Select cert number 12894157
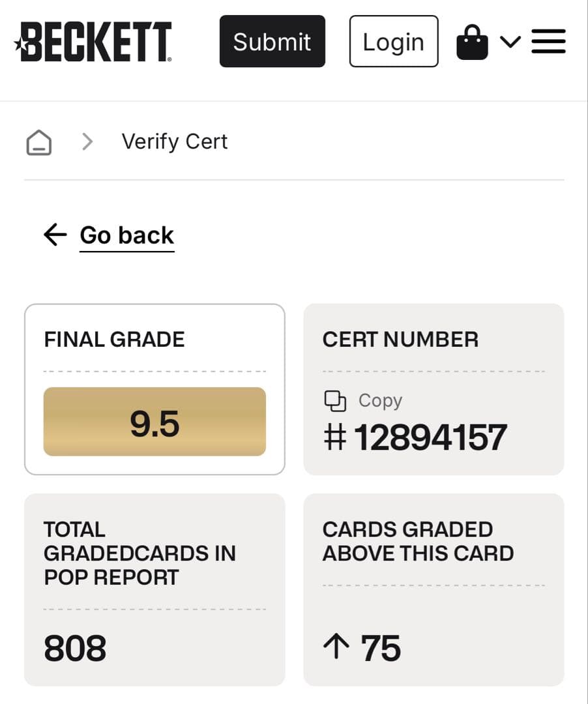588x704 pixels. [430, 437]
